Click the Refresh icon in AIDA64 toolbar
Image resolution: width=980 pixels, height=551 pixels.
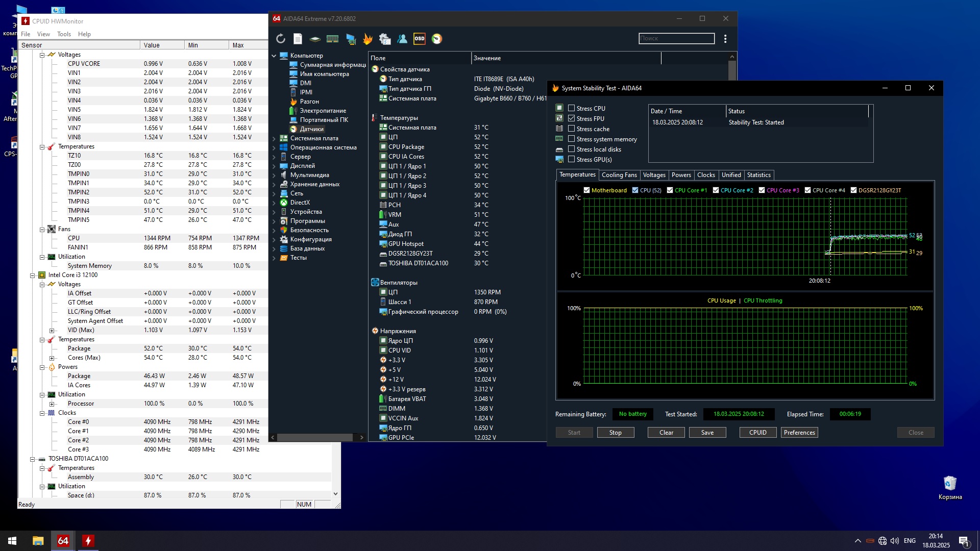click(x=280, y=39)
